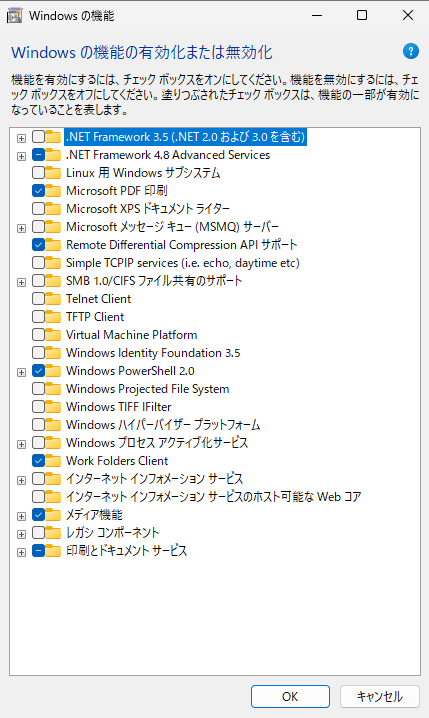Image resolution: width=429 pixels, height=718 pixels.
Task: Click the folder icon beside TFTP Client
Action: click(x=53, y=317)
